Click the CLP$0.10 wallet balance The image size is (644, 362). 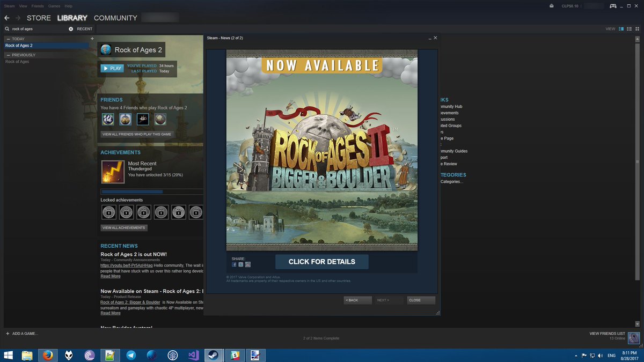coord(570,6)
